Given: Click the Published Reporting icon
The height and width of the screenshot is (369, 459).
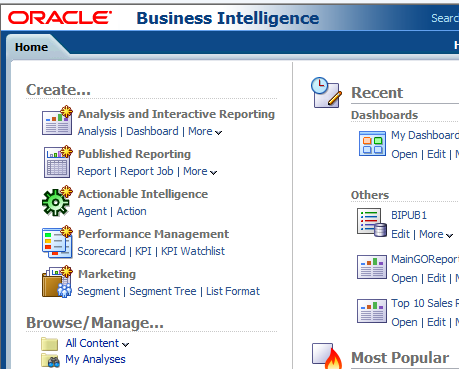Looking at the screenshot, I should [x=58, y=162].
